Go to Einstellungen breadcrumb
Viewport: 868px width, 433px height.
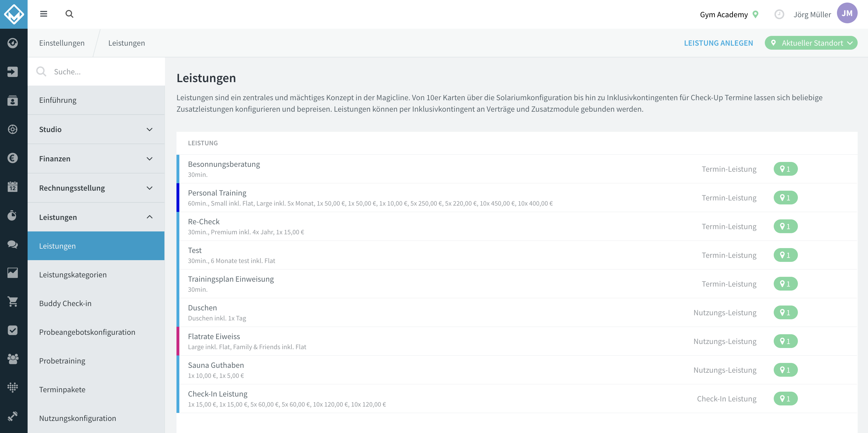click(62, 43)
